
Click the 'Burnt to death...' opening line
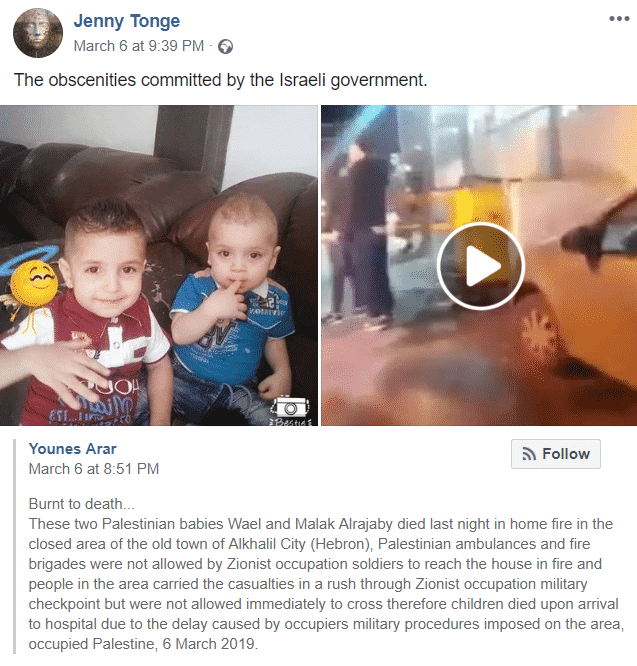point(82,504)
